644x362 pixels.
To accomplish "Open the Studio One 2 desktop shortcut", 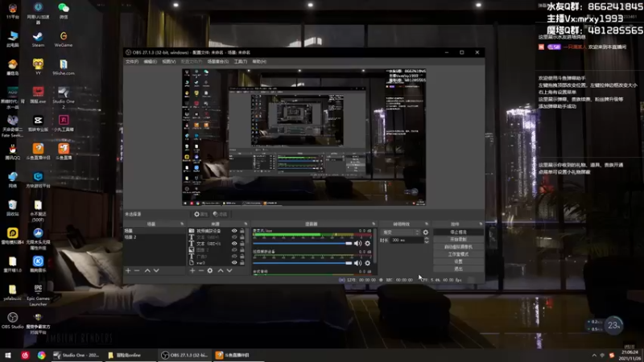I will coord(64,97).
